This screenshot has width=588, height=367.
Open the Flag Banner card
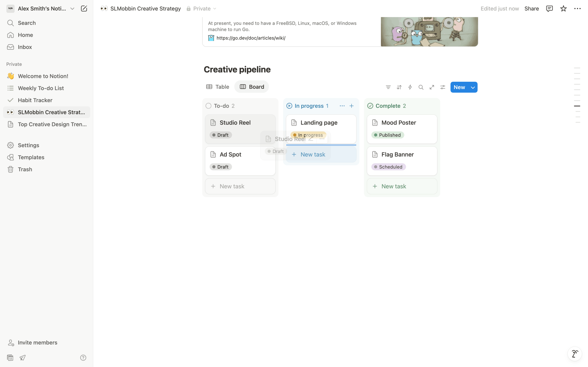pos(397,154)
